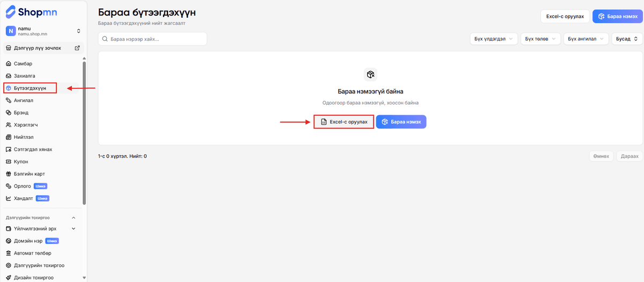Image resolution: width=644 pixels, height=282 pixels.
Task: Expand the Үйлчилгээний эрх submenu
Action: [74, 229]
